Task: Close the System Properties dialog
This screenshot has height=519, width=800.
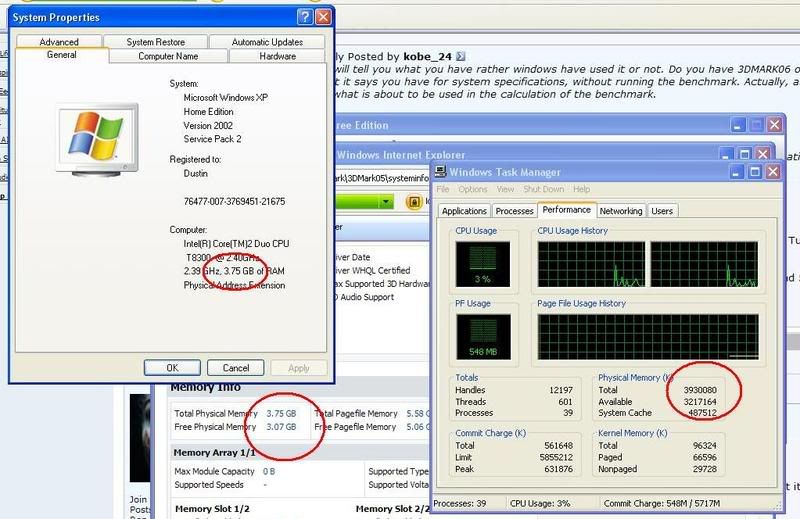Action: 323,17
